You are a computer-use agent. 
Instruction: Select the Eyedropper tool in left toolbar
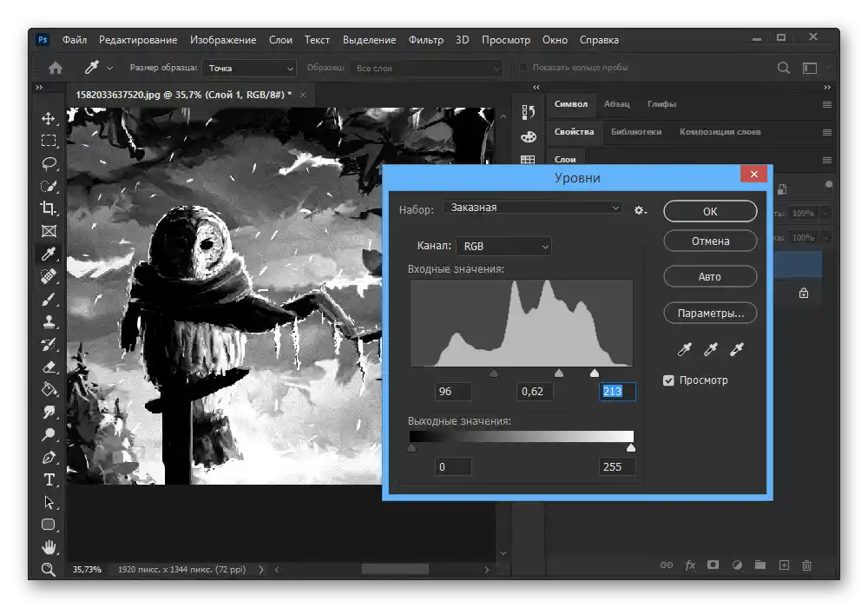tap(49, 254)
